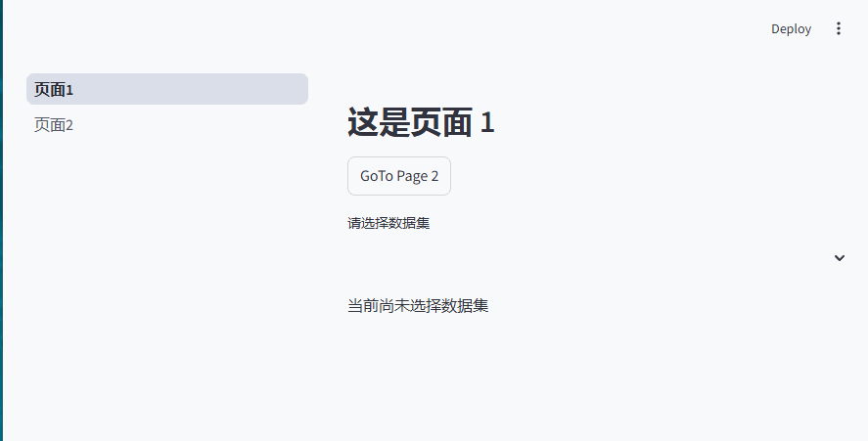Viewport: 868px width, 441px height.
Task: Expand the dataset dropdown chevron arrow
Action: (840, 258)
